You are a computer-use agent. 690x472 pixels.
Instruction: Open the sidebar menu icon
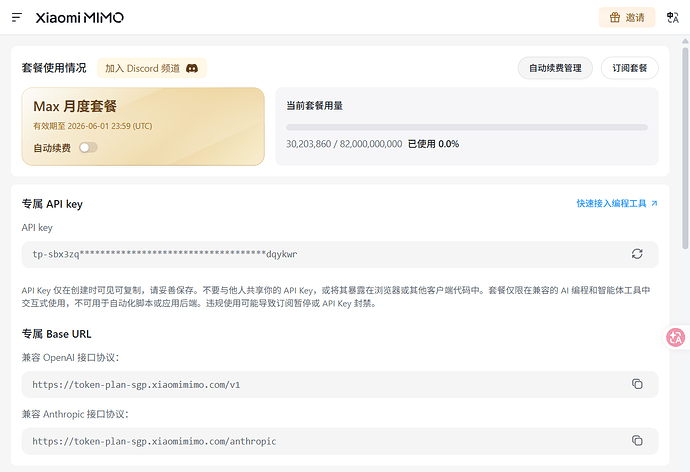tap(17, 18)
